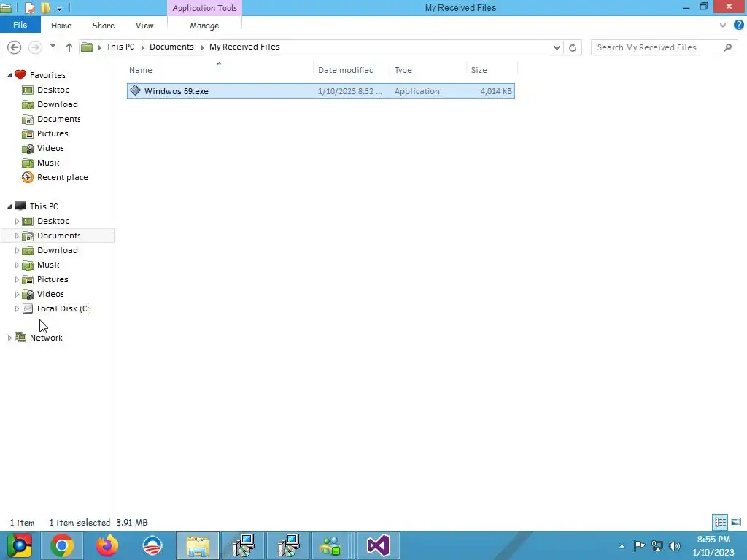This screenshot has width=747, height=560.
Task: Refresh the My Received Files folder
Action: point(573,47)
